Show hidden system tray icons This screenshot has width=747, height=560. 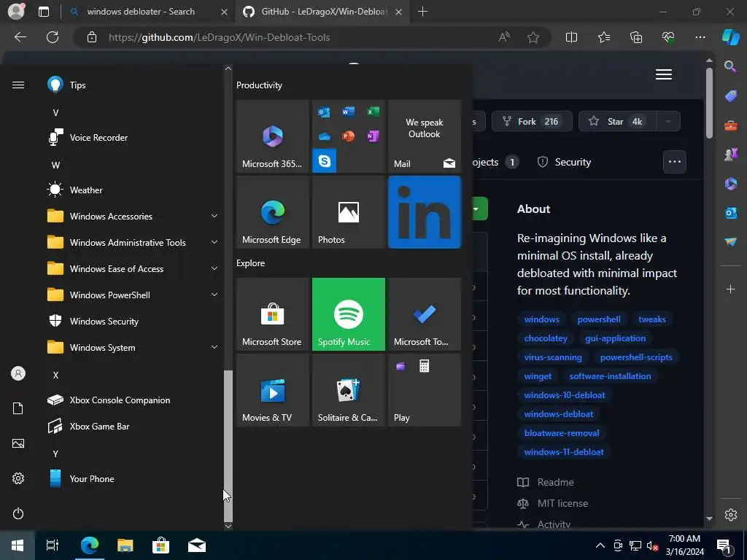(600, 545)
